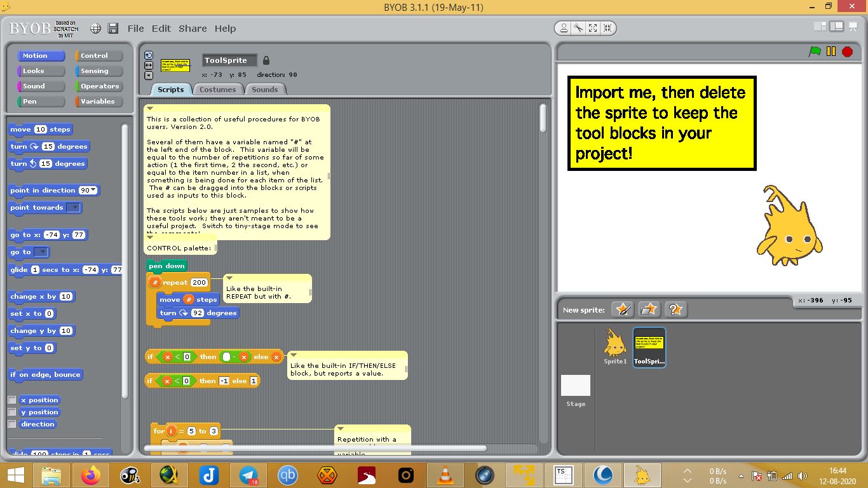Select the Scripts tab
The height and width of the screenshot is (488, 868).
[170, 90]
